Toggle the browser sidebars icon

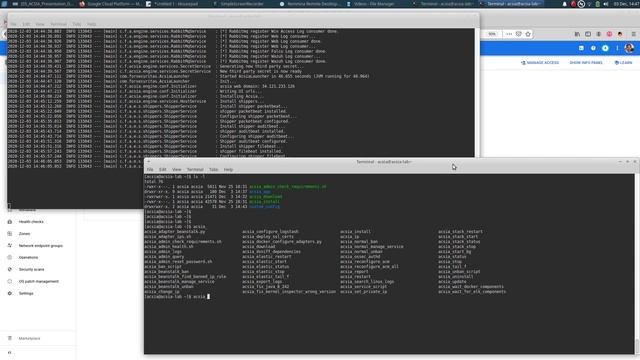click(x=588, y=34)
